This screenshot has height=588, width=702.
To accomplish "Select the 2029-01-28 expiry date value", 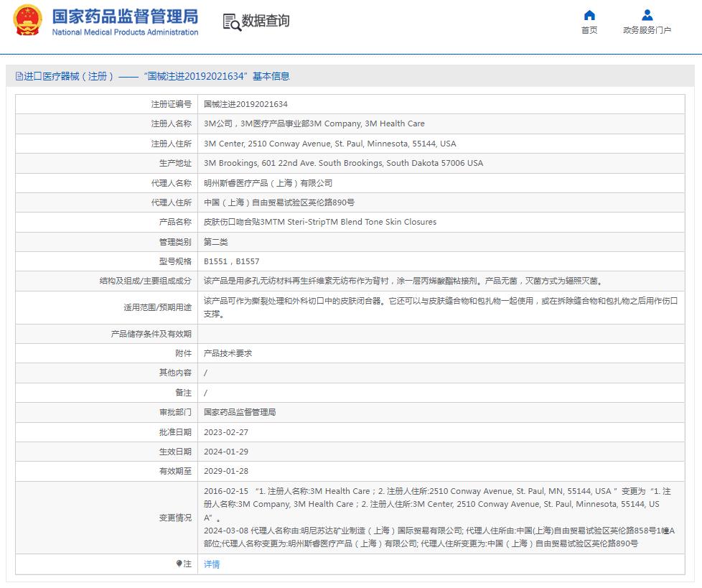I will pyautogui.click(x=226, y=471).
